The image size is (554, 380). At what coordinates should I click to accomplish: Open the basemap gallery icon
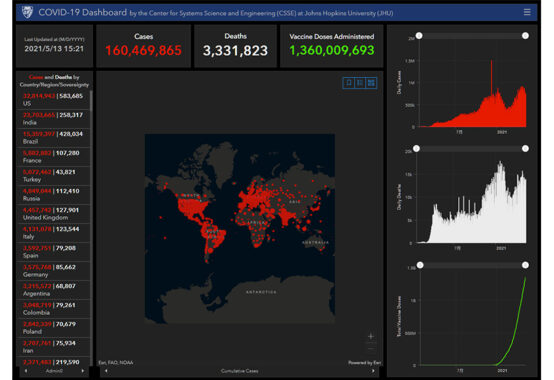click(x=371, y=83)
